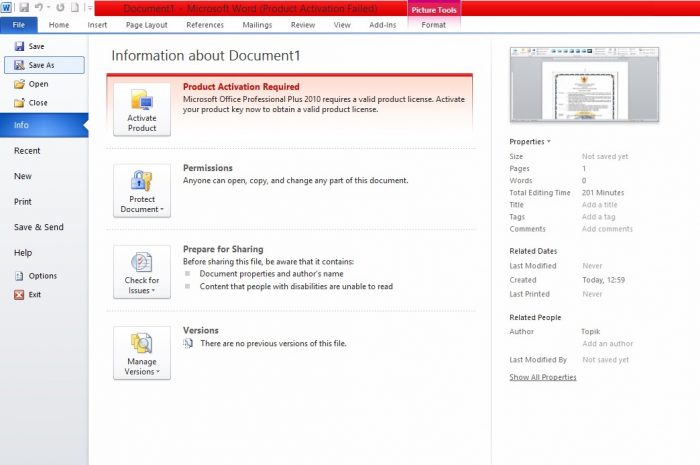Click the Undo icon in Quick Access toolbar

(x=36, y=8)
